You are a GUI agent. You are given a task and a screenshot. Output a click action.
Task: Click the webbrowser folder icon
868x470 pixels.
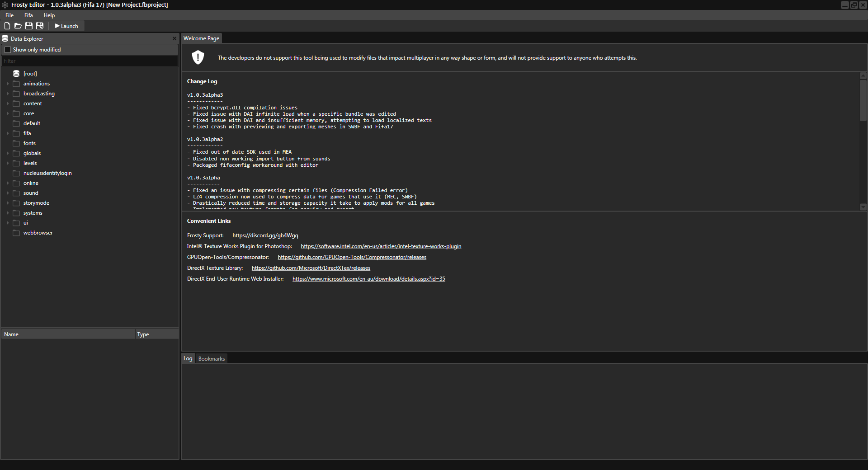coord(16,233)
